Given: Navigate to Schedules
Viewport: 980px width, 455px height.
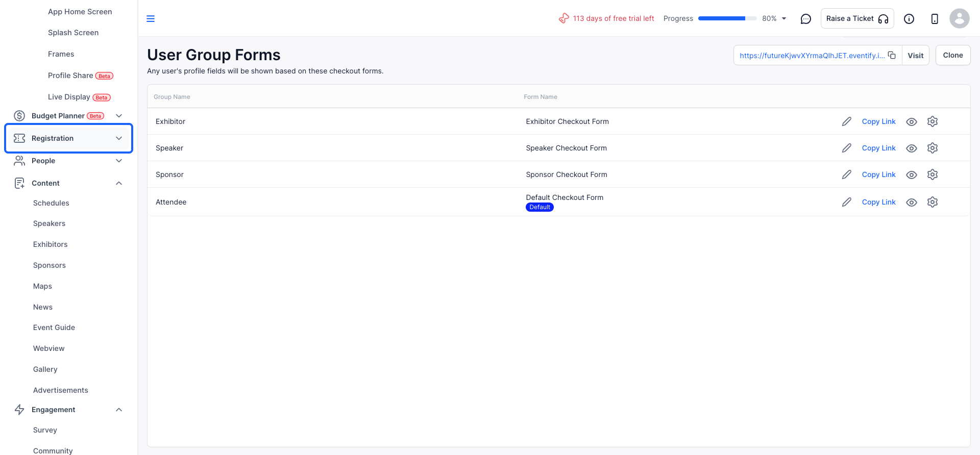Looking at the screenshot, I should point(51,203).
